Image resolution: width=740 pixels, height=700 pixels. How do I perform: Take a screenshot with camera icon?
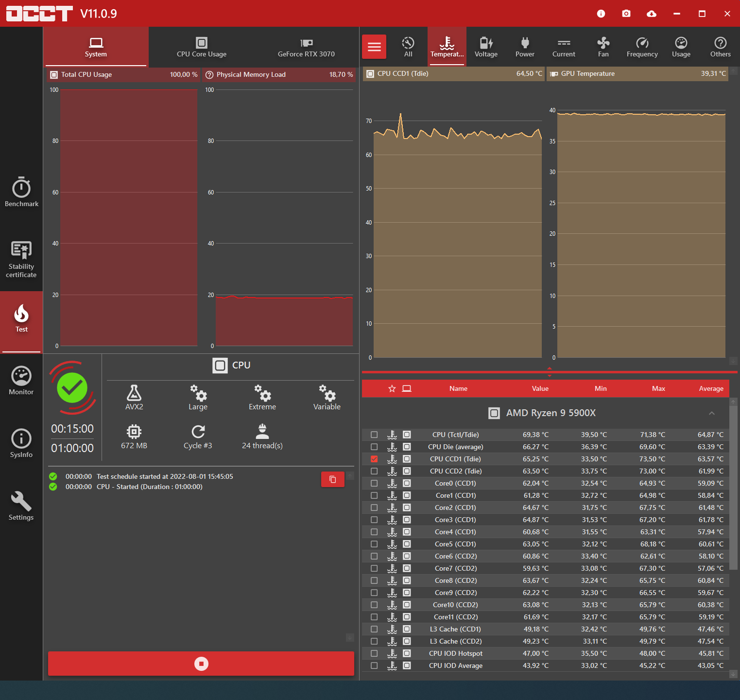tap(626, 14)
